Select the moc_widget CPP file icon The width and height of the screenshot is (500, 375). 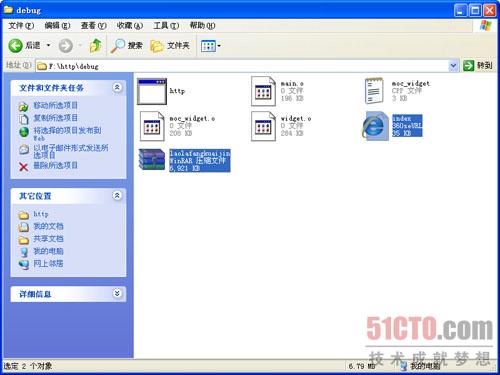[x=374, y=91]
